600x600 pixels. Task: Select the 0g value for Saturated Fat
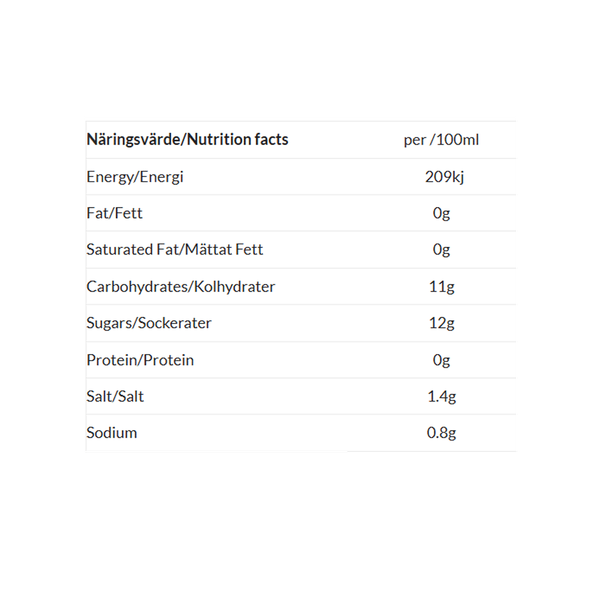(x=441, y=250)
